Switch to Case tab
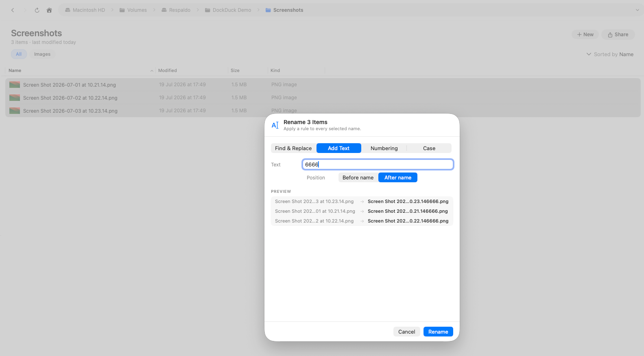The height and width of the screenshot is (356, 644). [429, 149]
